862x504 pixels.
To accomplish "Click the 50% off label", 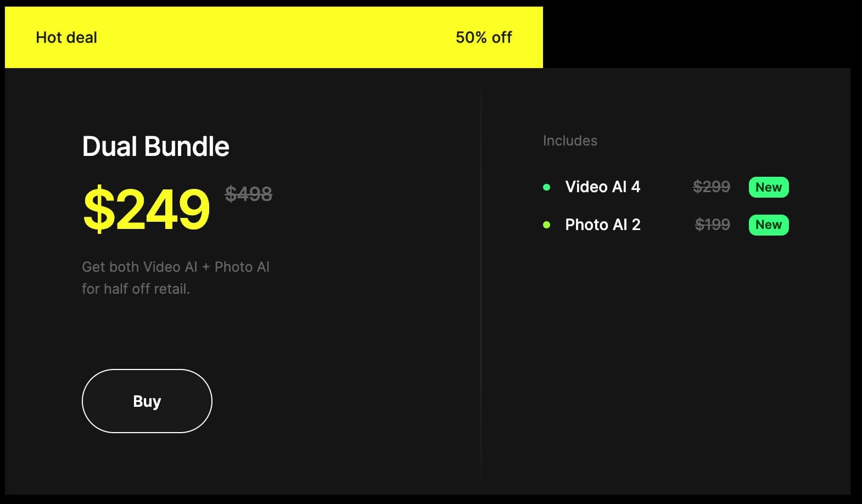I will (484, 37).
